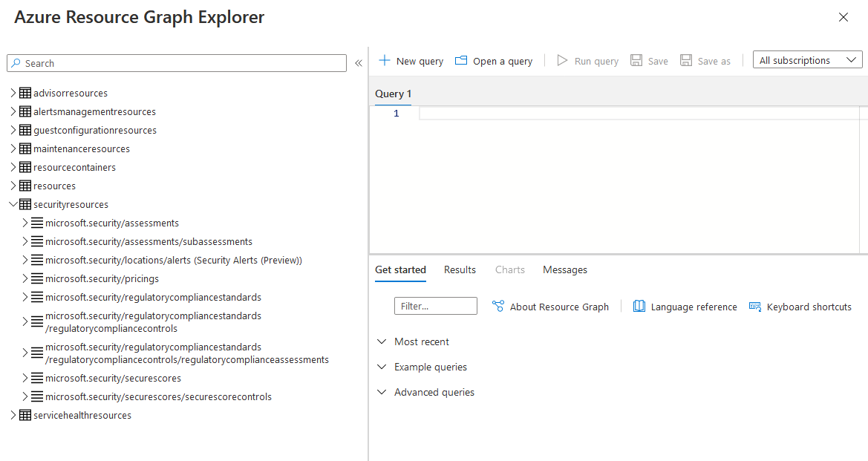868x461 pixels.
Task: Click the New query plus icon
Action: tap(385, 60)
